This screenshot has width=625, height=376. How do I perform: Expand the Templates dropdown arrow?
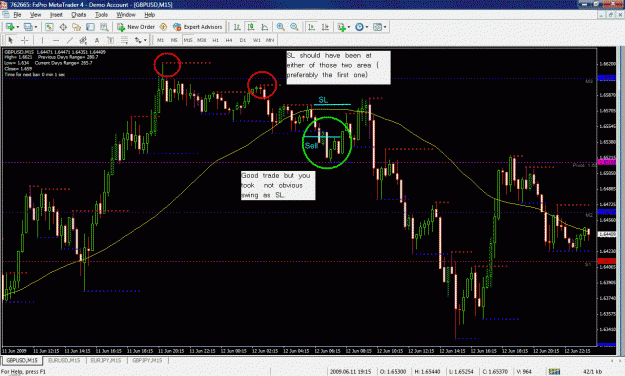pyautogui.click(x=385, y=27)
